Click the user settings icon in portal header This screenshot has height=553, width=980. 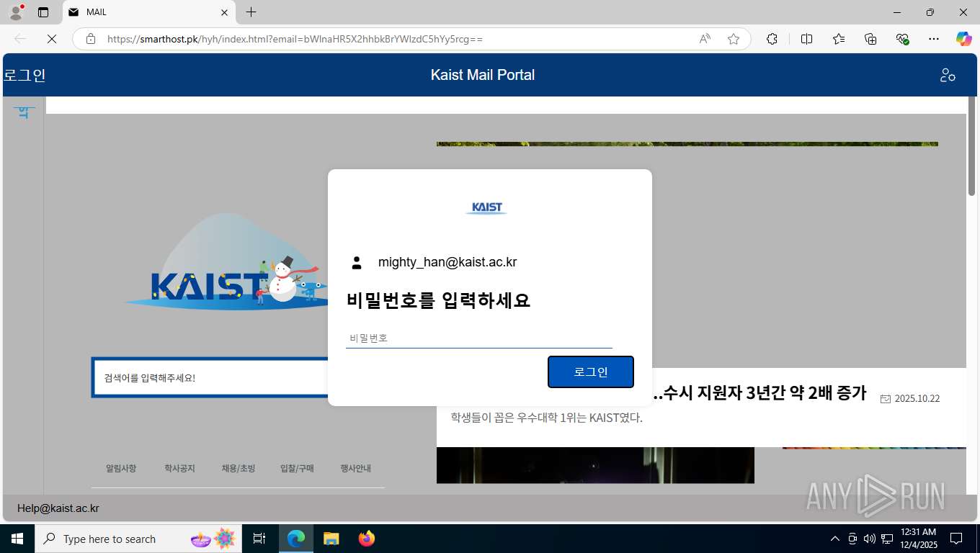coord(948,75)
